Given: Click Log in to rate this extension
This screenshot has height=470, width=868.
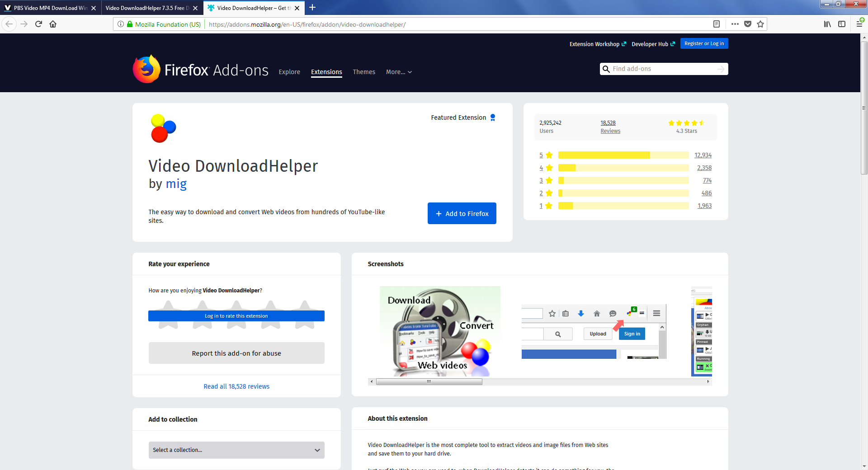Looking at the screenshot, I should coord(236,316).
